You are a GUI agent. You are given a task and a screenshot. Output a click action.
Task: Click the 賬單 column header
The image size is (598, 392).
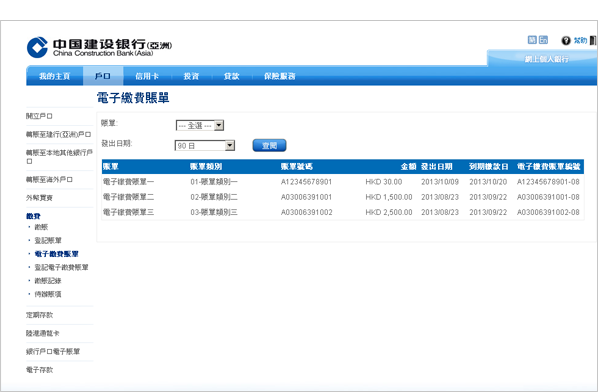[x=111, y=167]
